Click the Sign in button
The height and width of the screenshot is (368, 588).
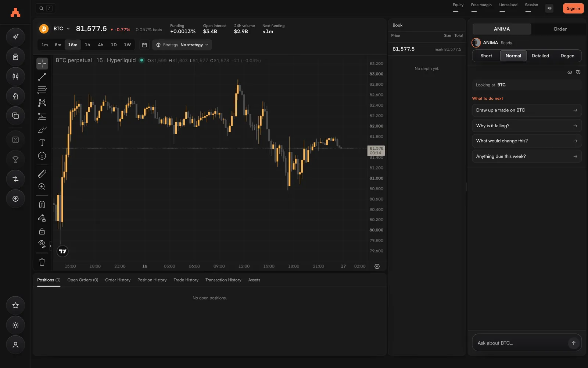(x=573, y=8)
